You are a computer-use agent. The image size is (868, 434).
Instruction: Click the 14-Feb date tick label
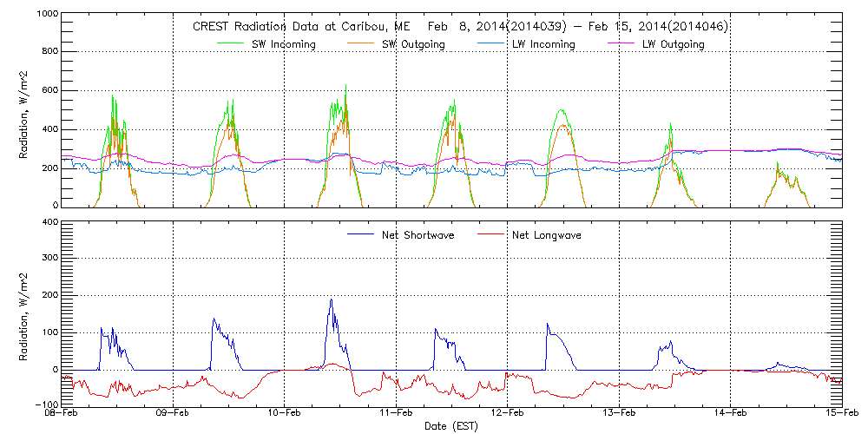(731, 414)
